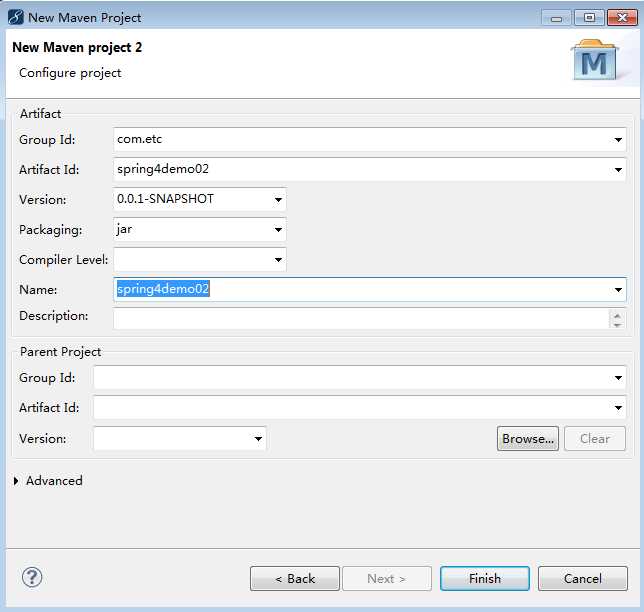Go back with the < Back button
Viewport: 644px width, 612px height.
(x=295, y=579)
